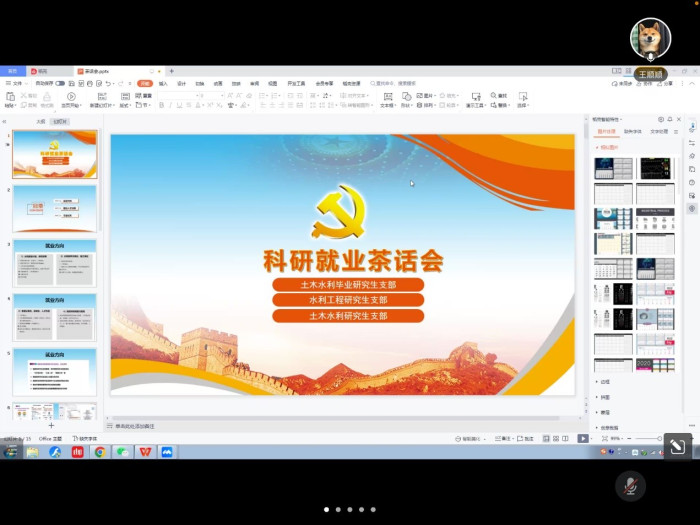Click the Text Box (文本框) icon
The image size is (700, 525).
(x=388, y=96)
